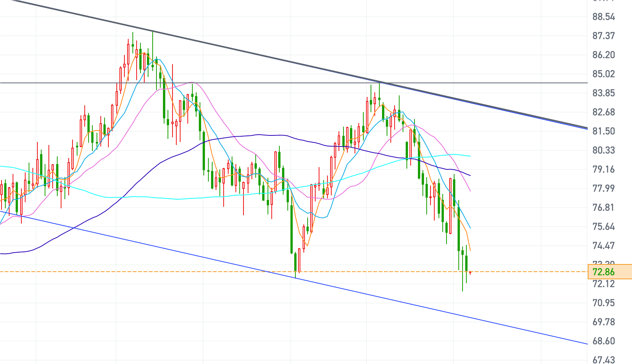The width and height of the screenshot is (632, 364).
Task: Click the 80.33 price axis label
Action: [x=604, y=150]
